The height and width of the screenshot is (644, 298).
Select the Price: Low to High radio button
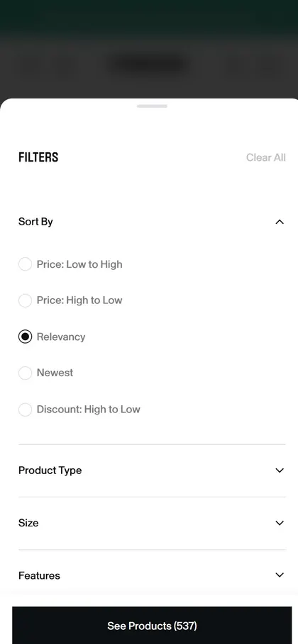click(25, 264)
